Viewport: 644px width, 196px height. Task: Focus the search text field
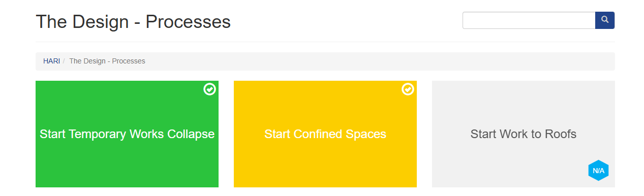529,20
